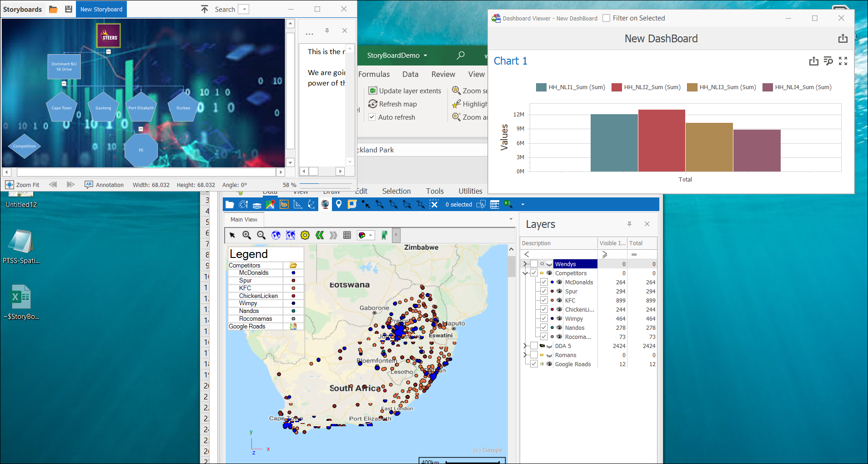The image size is (868, 464).
Task: Select the Gauteng node in storyboard
Action: click(x=103, y=107)
